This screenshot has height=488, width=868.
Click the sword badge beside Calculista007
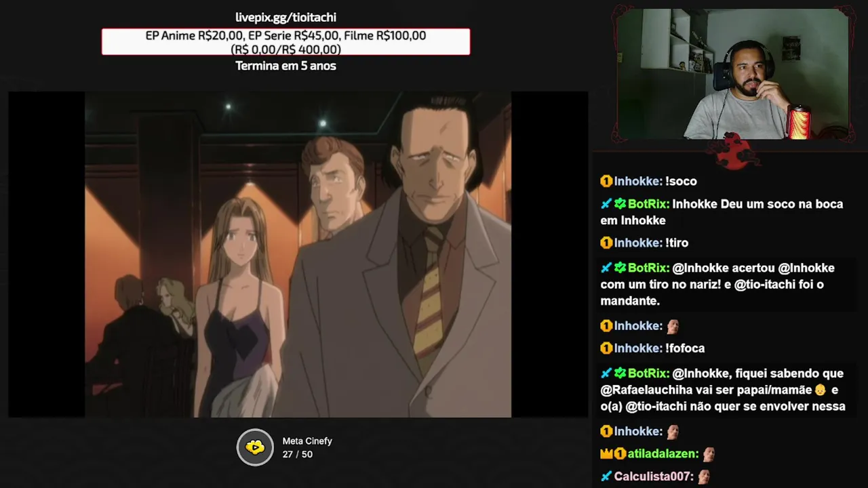[606, 476]
